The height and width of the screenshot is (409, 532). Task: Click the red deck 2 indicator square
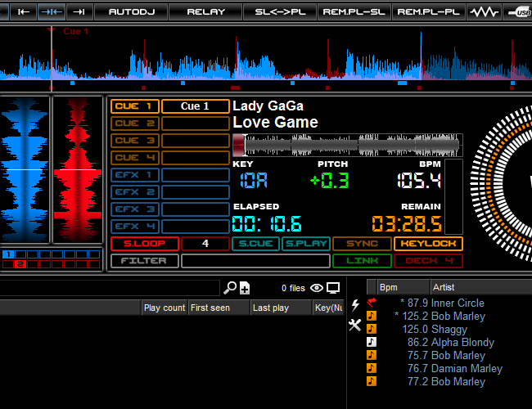click(x=20, y=264)
